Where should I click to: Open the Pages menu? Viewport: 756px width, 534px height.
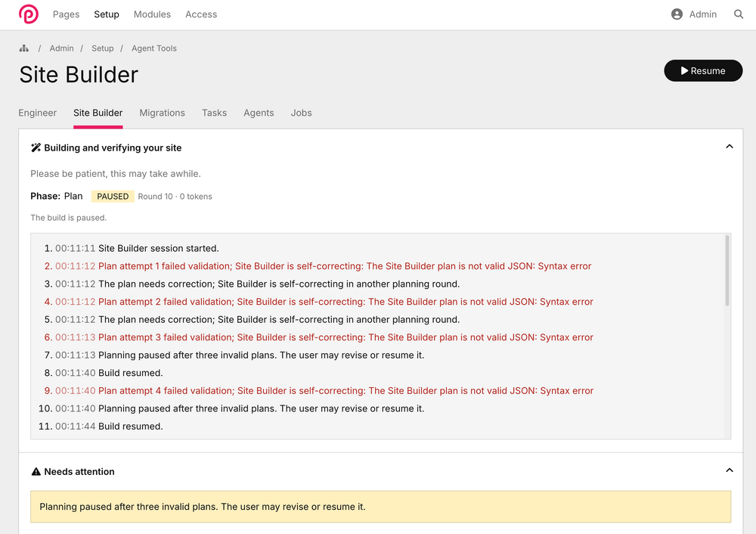tap(66, 14)
